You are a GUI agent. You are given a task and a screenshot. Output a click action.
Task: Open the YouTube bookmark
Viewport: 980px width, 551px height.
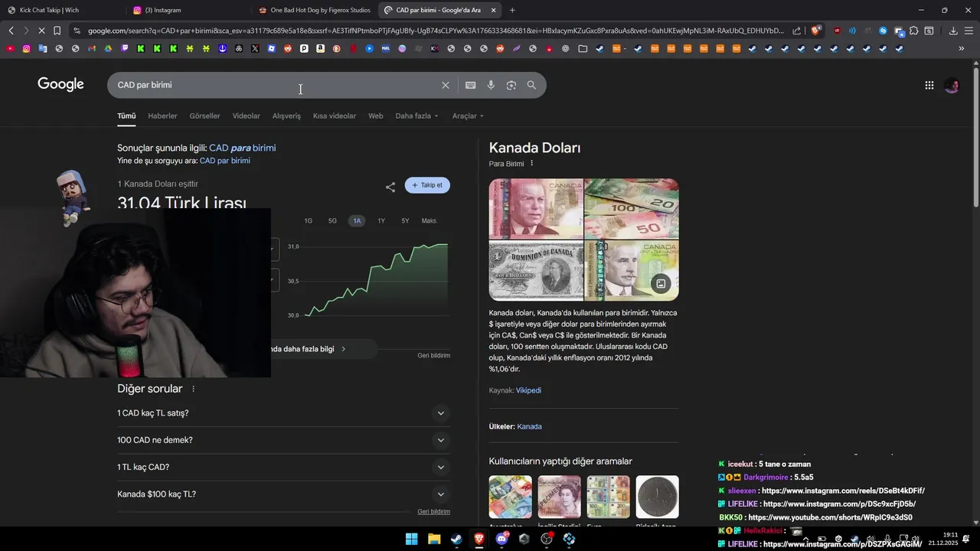(10, 48)
